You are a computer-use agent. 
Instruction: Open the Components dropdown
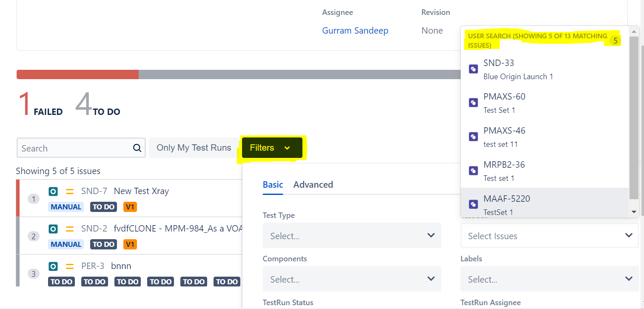(351, 279)
